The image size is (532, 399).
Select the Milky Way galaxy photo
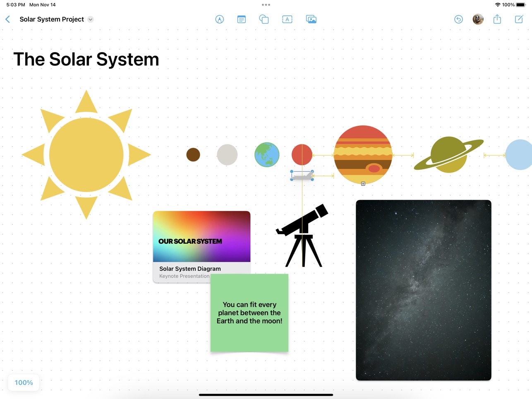coord(424,290)
